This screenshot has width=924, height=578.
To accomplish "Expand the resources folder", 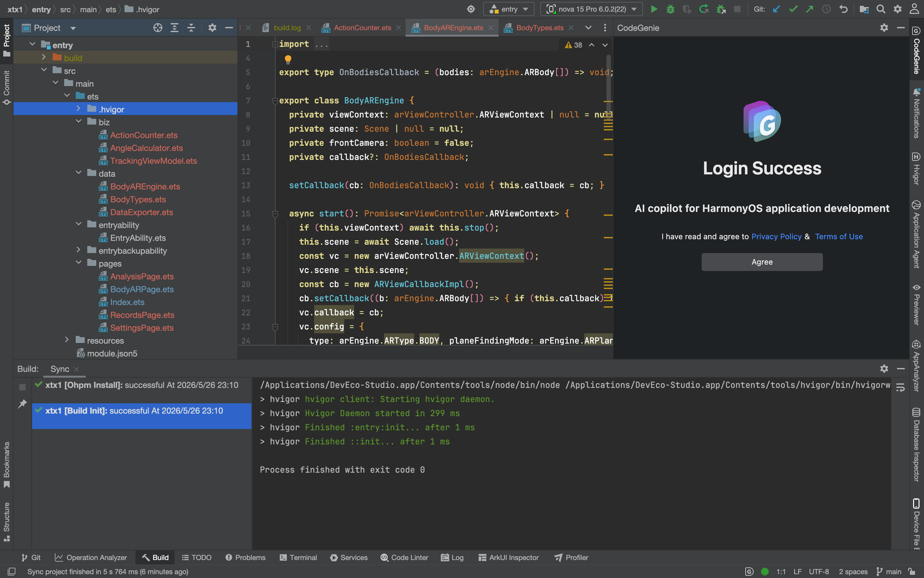I will click(x=67, y=340).
